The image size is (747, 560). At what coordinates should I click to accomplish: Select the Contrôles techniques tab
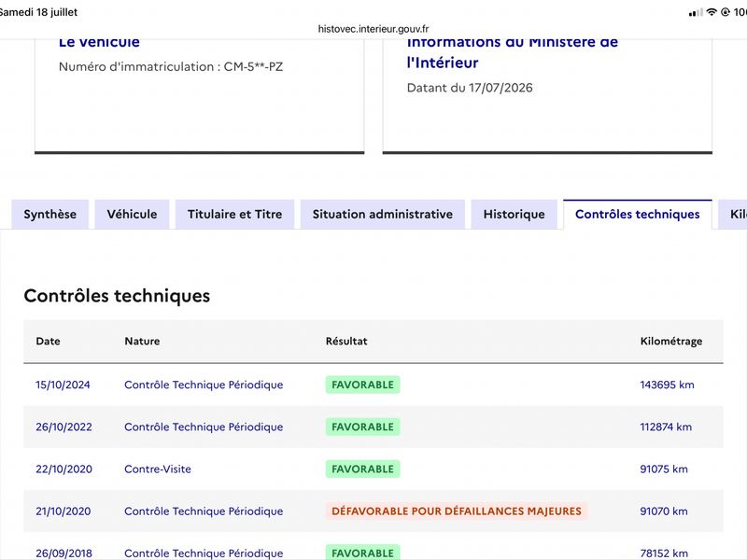click(x=638, y=215)
